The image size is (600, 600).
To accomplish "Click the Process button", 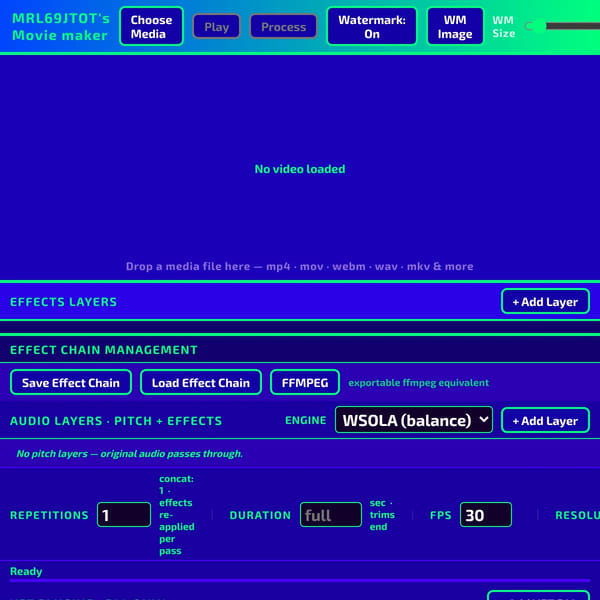I will tap(284, 26).
